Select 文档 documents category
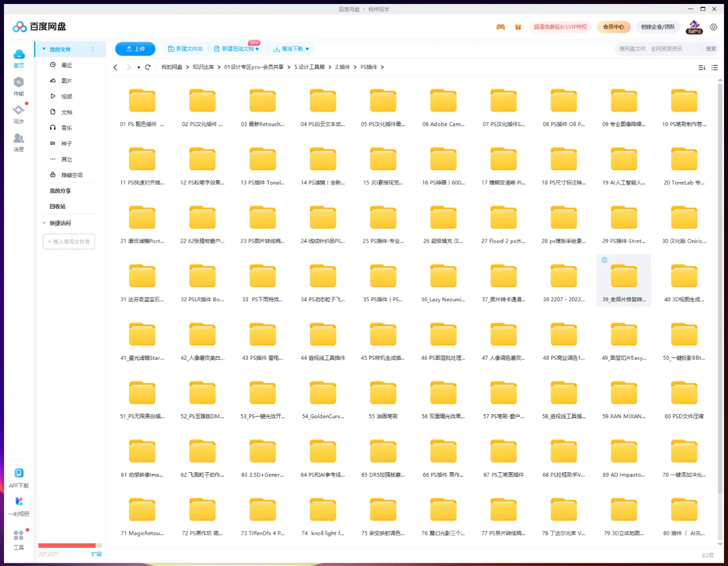Image resolution: width=728 pixels, height=566 pixels. pos(67,113)
